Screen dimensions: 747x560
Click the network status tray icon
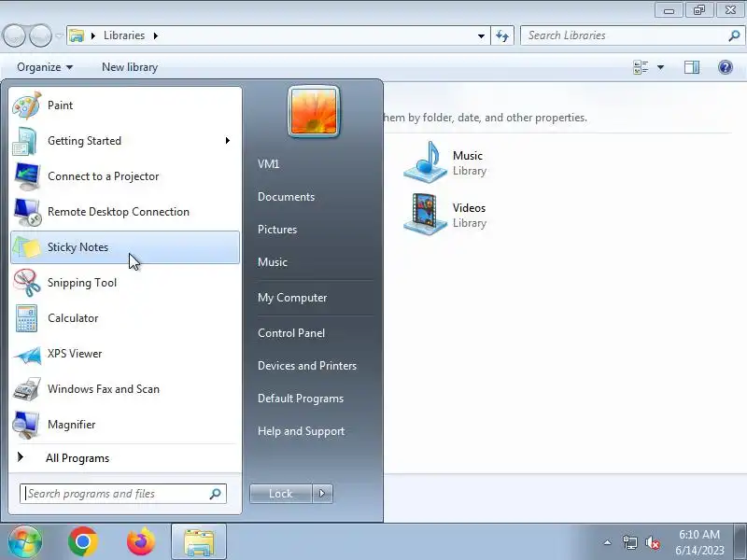(x=629, y=542)
